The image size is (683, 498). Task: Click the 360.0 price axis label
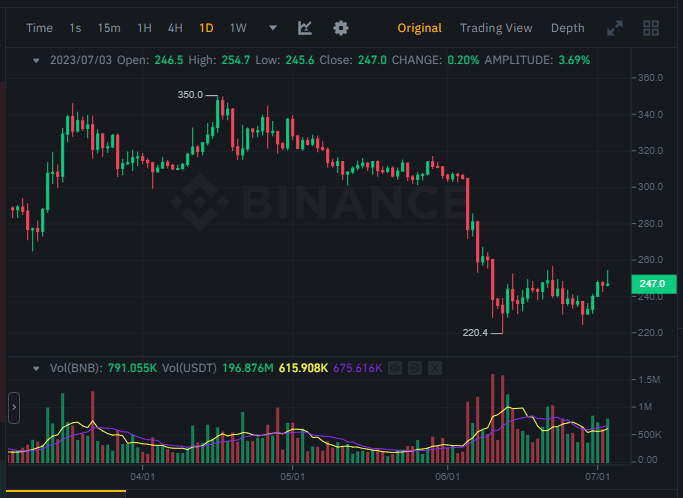coord(650,78)
